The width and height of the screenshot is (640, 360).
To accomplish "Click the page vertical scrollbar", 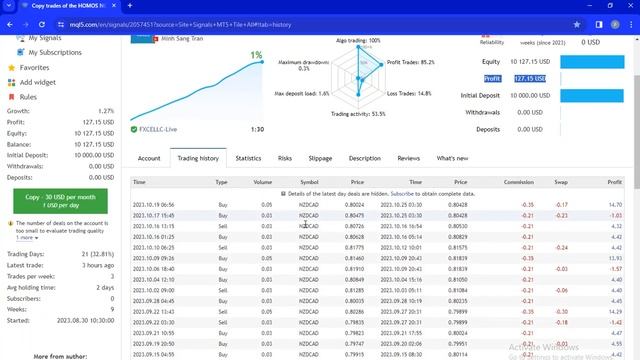I will click(637, 131).
